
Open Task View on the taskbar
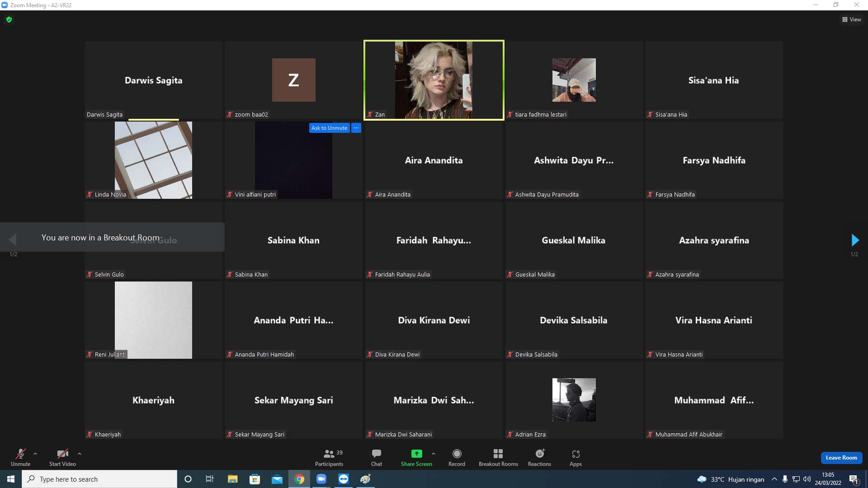(x=210, y=479)
